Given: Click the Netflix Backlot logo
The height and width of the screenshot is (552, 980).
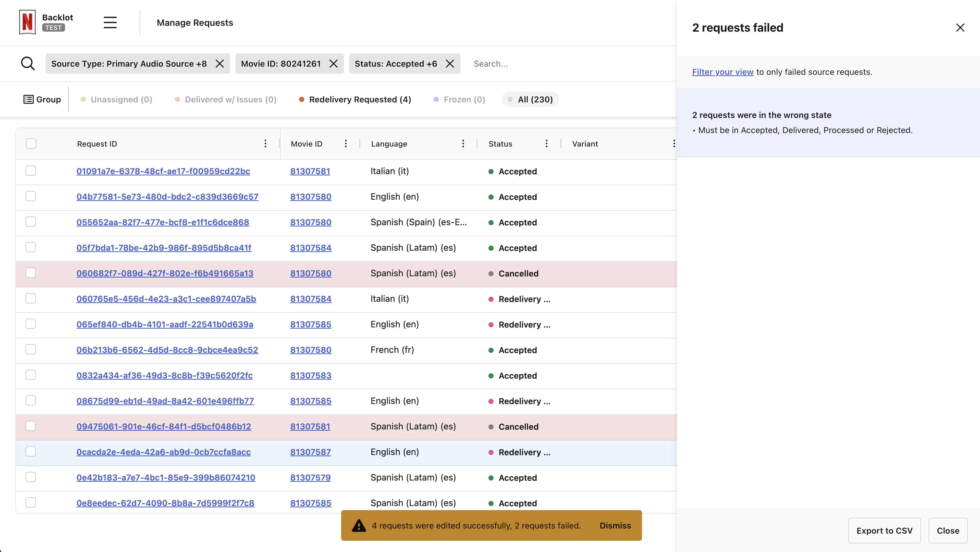Looking at the screenshot, I should [x=27, y=22].
